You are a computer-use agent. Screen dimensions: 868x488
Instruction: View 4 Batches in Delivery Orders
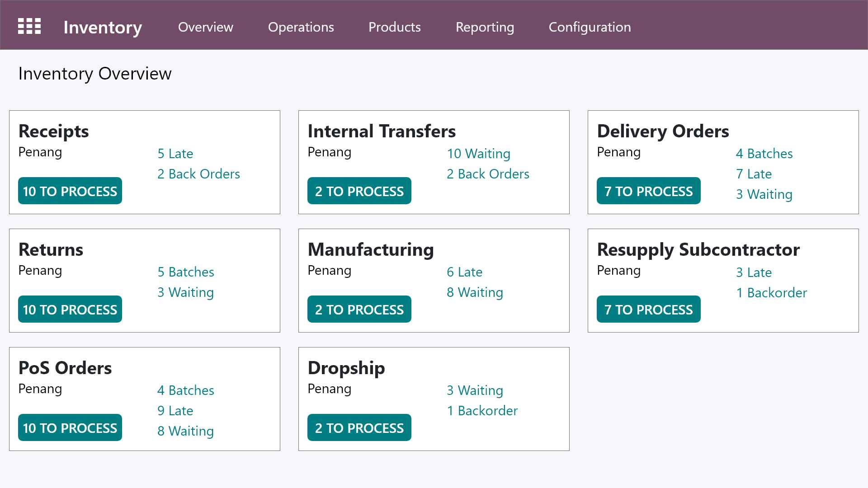764,154
